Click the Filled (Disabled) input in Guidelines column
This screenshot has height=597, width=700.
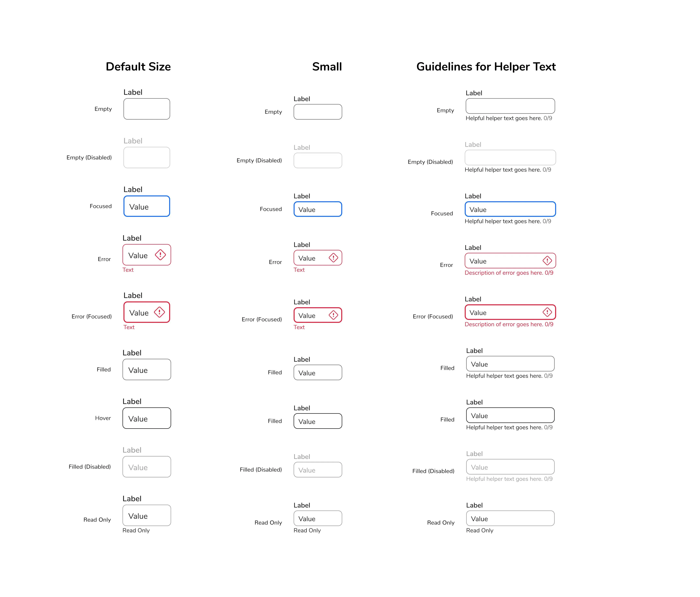pyautogui.click(x=510, y=467)
